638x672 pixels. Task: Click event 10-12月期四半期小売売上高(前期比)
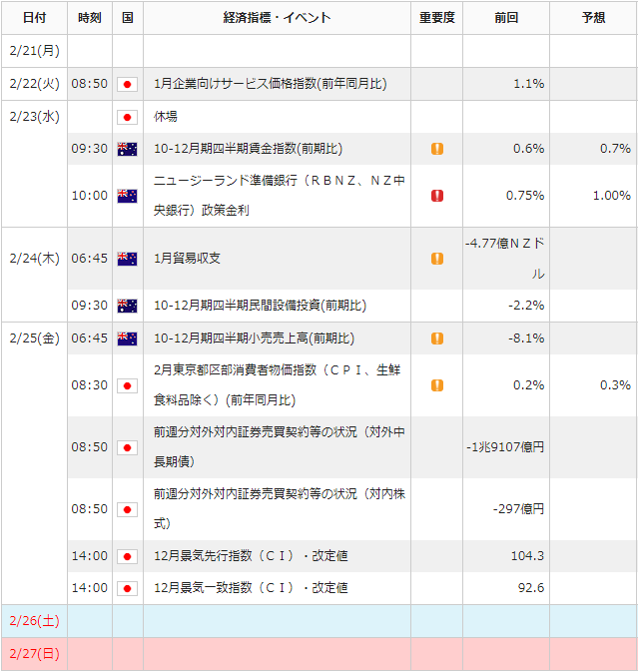point(254,338)
